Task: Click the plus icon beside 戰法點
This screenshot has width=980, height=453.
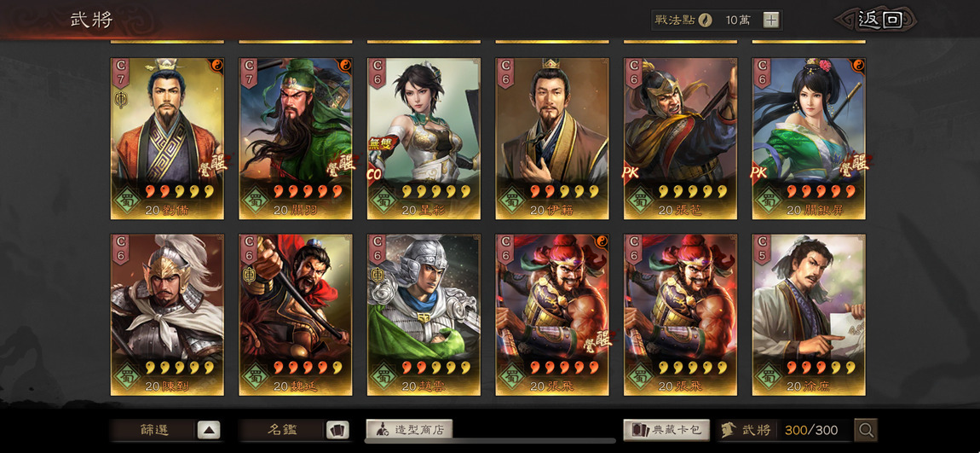Action: (x=771, y=20)
